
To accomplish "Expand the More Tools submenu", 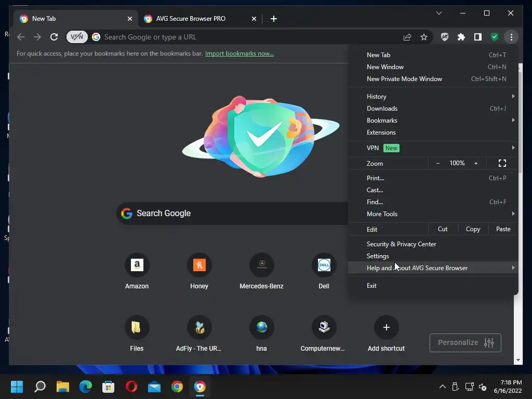I will coord(433,214).
